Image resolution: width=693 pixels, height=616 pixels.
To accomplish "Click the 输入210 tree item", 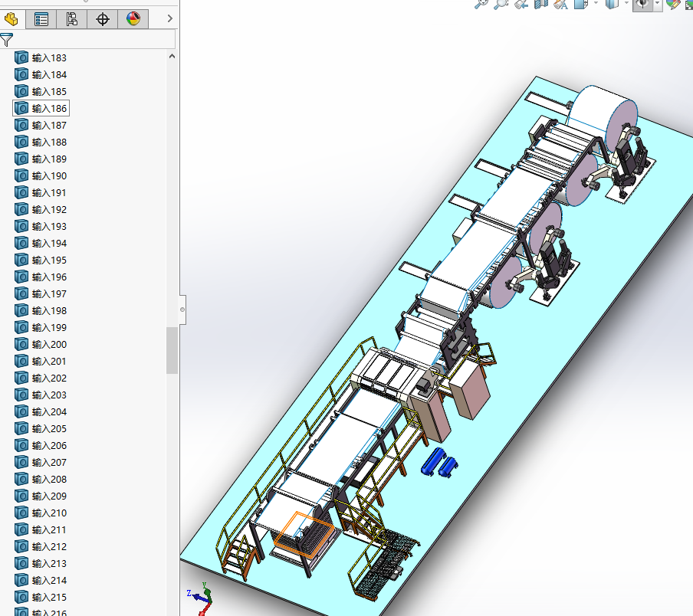I will click(x=49, y=513).
